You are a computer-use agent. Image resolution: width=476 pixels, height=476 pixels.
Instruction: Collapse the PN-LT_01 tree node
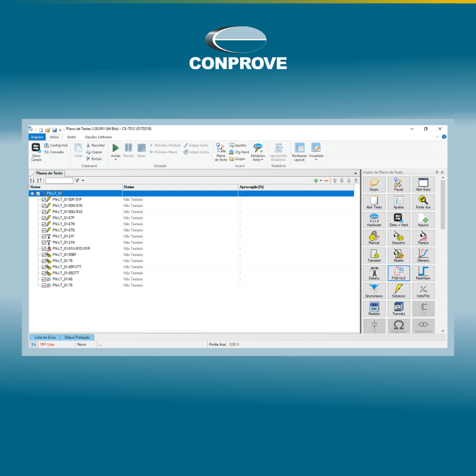(x=32, y=193)
